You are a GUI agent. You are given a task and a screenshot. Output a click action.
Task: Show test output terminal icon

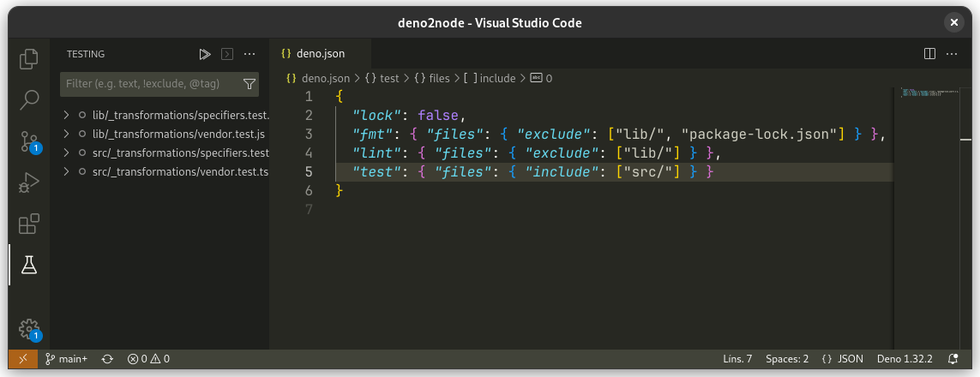227,54
